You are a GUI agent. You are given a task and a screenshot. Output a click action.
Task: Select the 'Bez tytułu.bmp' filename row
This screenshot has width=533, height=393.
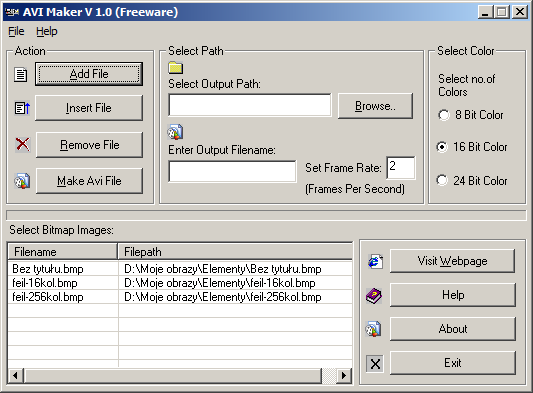click(48, 269)
